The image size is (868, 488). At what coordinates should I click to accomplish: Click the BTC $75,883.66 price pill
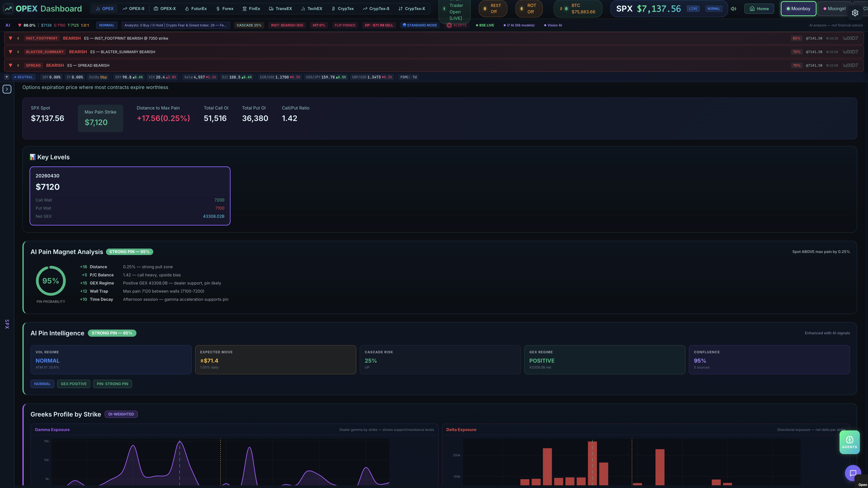click(578, 9)
